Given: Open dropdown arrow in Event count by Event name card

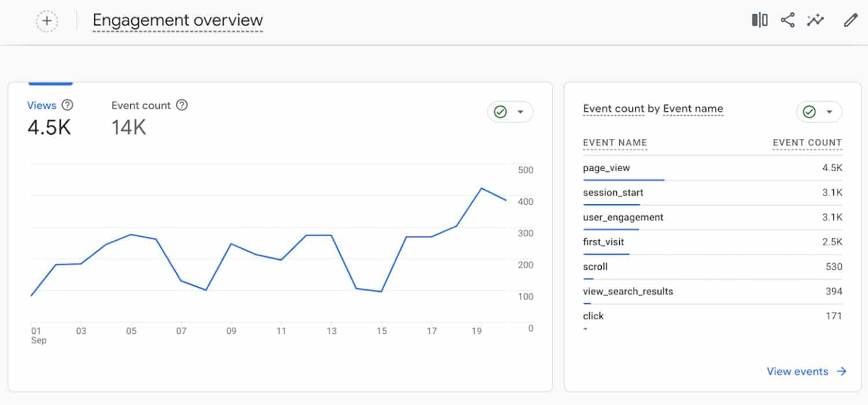Looking at the screenshot, I should point(829,112).
